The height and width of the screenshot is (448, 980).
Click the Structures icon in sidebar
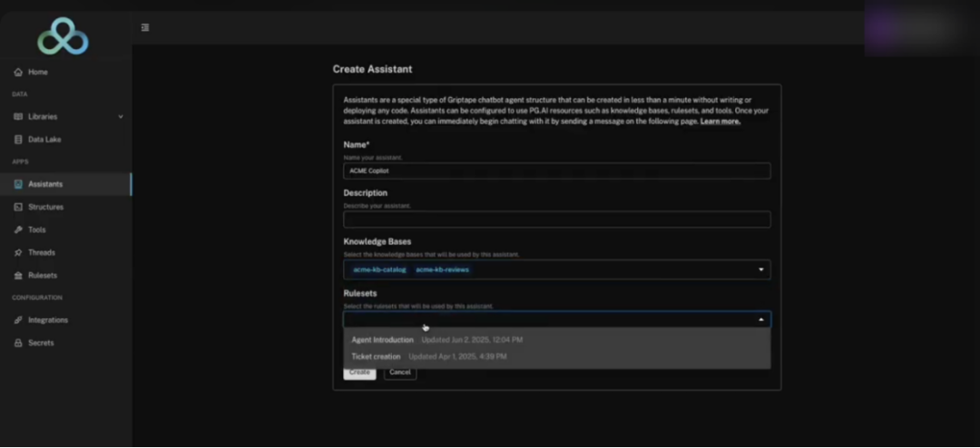point(18,207)
